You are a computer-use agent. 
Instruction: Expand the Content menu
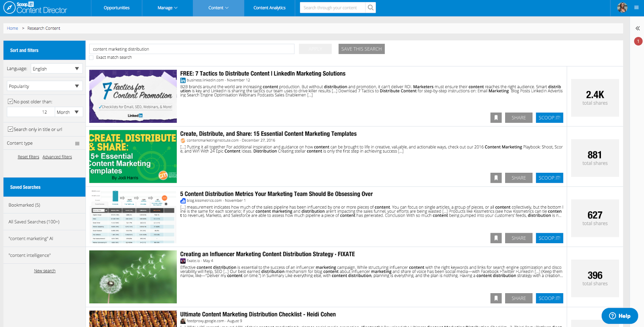pyautogui.click(x=219, y=8)
